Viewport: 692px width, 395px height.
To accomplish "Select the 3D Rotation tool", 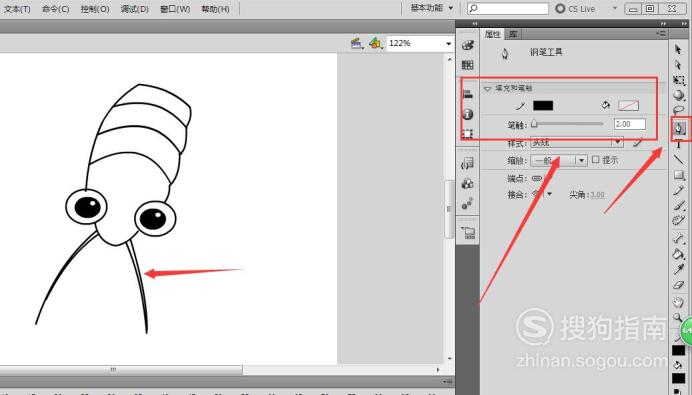I will (678, 95).
